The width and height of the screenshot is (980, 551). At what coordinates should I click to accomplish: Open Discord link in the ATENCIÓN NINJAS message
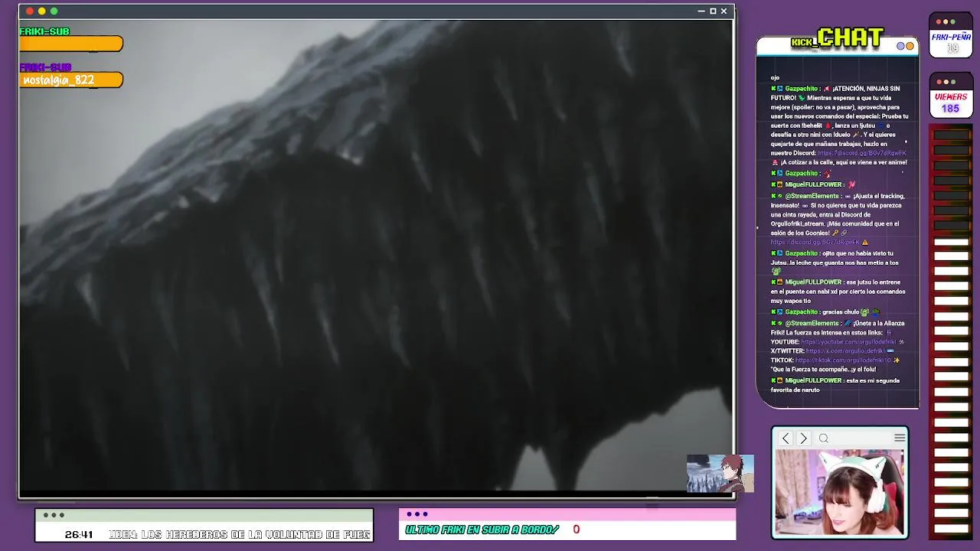coord(861,153)
